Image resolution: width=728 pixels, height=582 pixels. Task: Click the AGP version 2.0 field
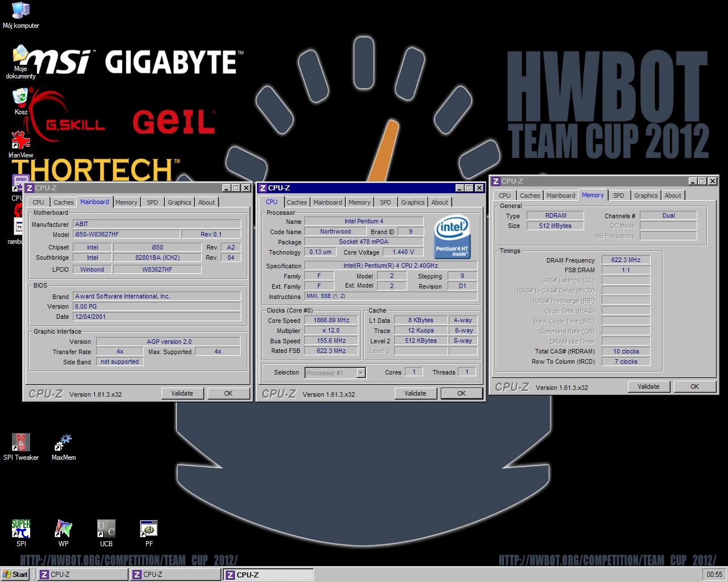(x=169, y=342)
